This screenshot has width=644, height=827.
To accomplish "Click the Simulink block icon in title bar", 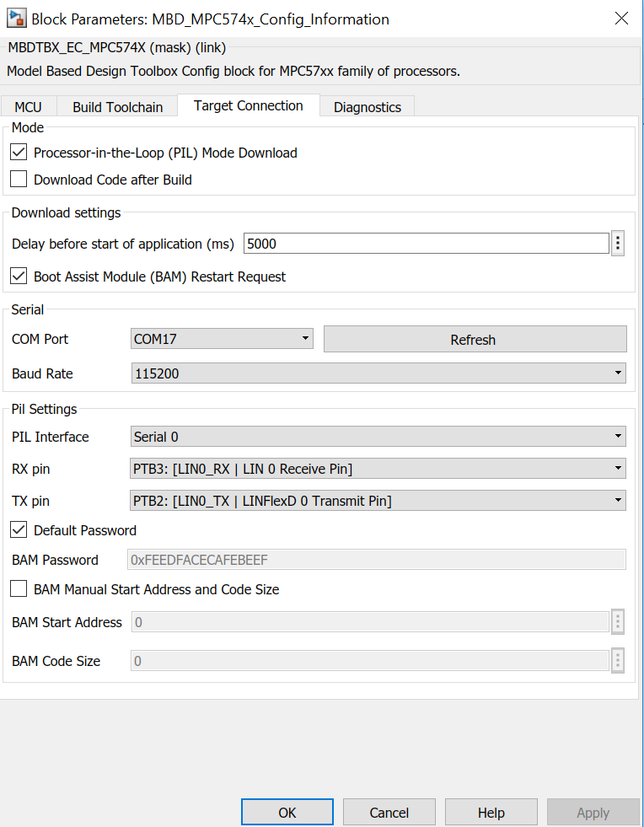I will pos(16,18).
